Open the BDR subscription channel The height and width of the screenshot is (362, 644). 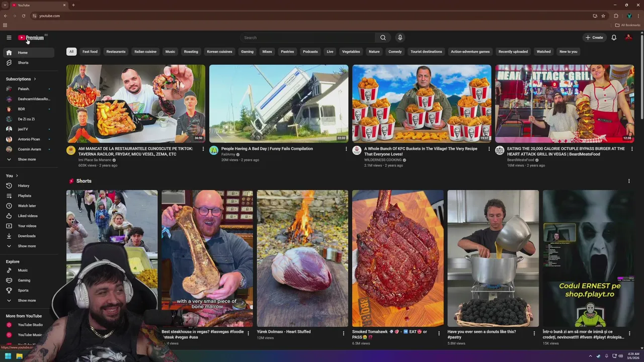(x=28, y=109)
